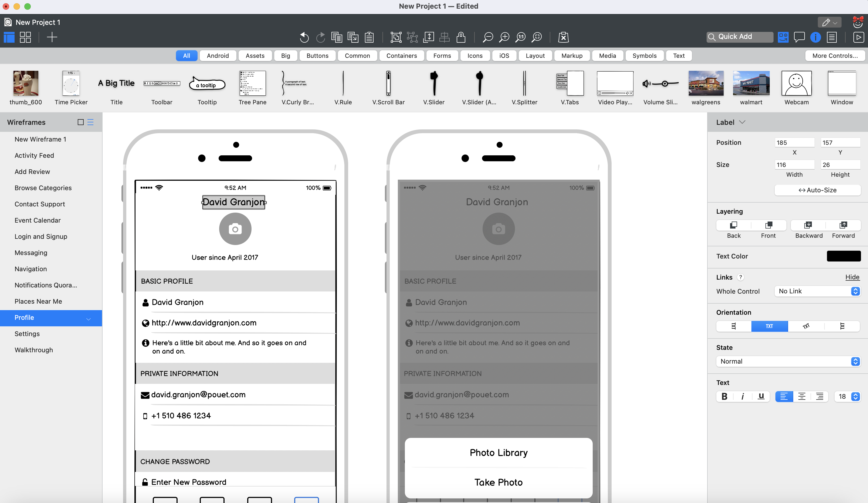Open the pencil edit mode dropdown
This screenshot has height=503, width=868.
[829, 22]
